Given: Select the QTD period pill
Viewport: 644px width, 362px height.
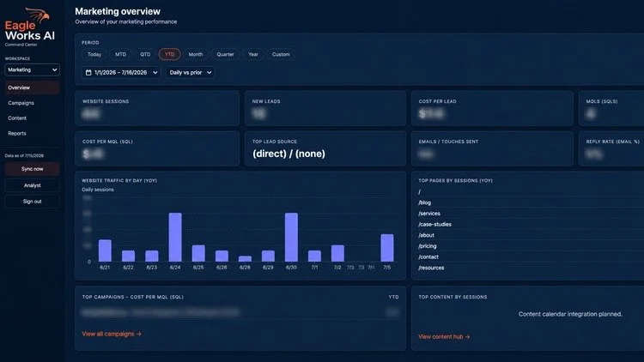Looking at the screenshot, I should 145,54.
